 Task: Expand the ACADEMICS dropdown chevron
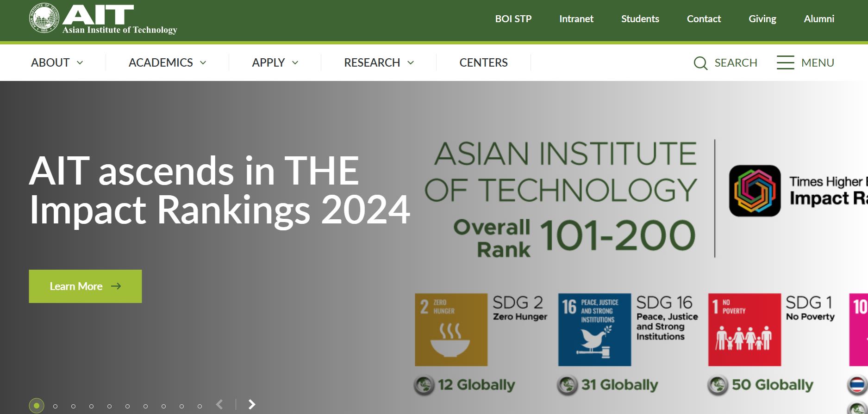tap(203, 62)
